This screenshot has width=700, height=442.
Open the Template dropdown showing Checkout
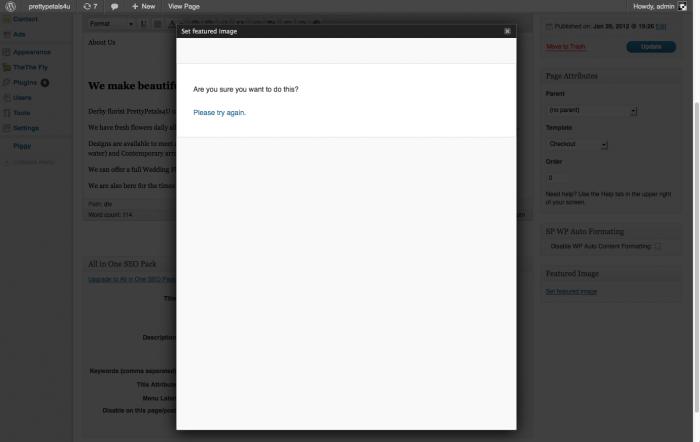576,144
